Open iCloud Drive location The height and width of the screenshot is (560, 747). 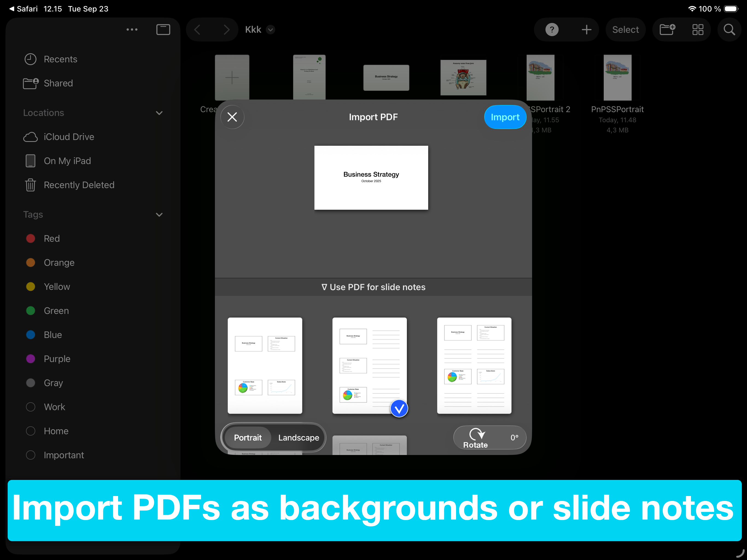[x=69, y=137]
